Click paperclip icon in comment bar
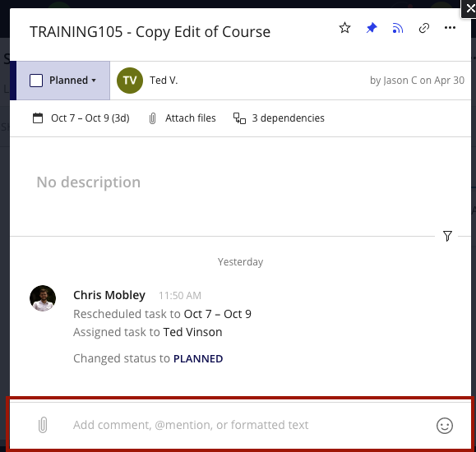Image resolution: width=476 pixels, height=452 pixels. pos(43,425)
